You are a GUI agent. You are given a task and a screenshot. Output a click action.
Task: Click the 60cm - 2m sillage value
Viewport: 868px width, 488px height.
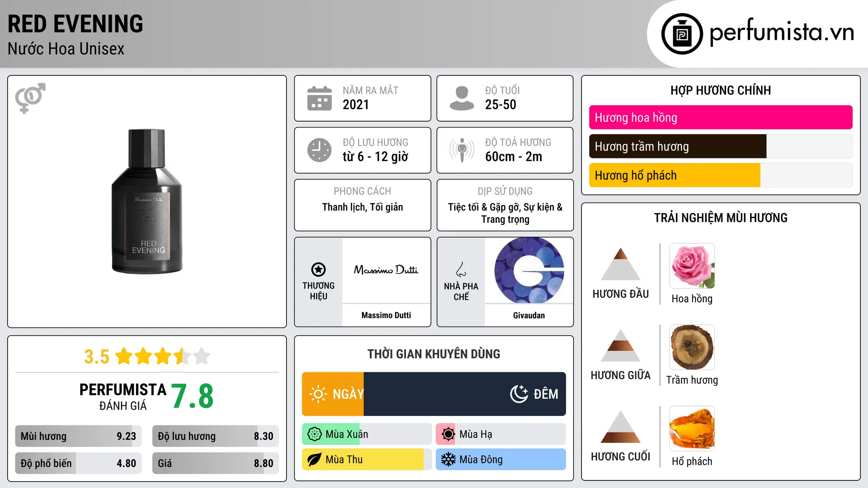[x=514, y=157]
